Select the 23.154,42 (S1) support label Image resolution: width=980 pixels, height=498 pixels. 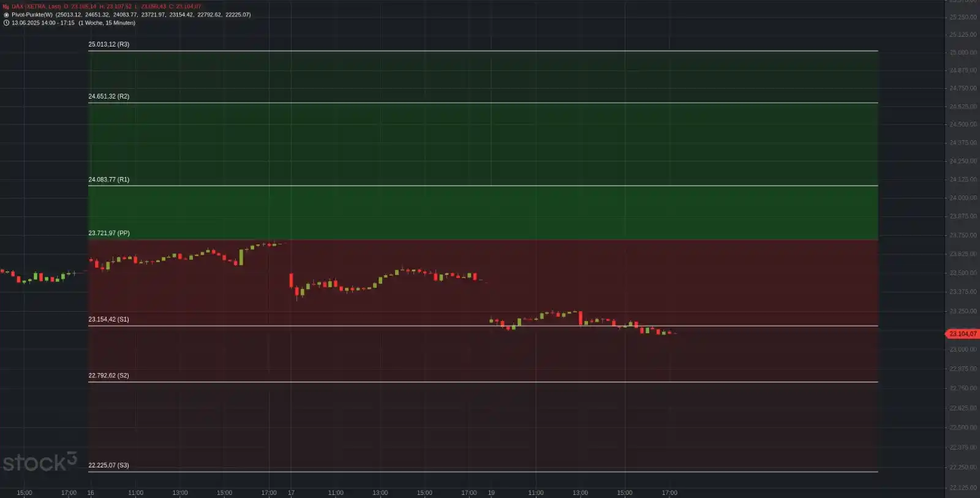coord(108,319)
